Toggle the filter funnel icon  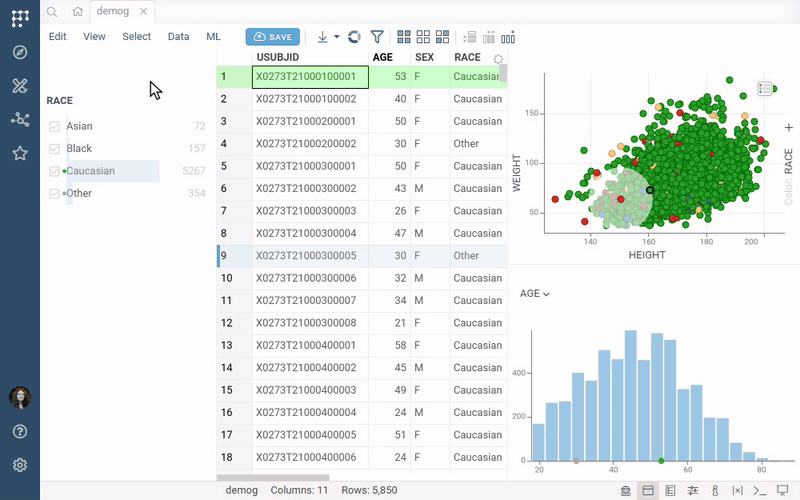coord(377,37)
